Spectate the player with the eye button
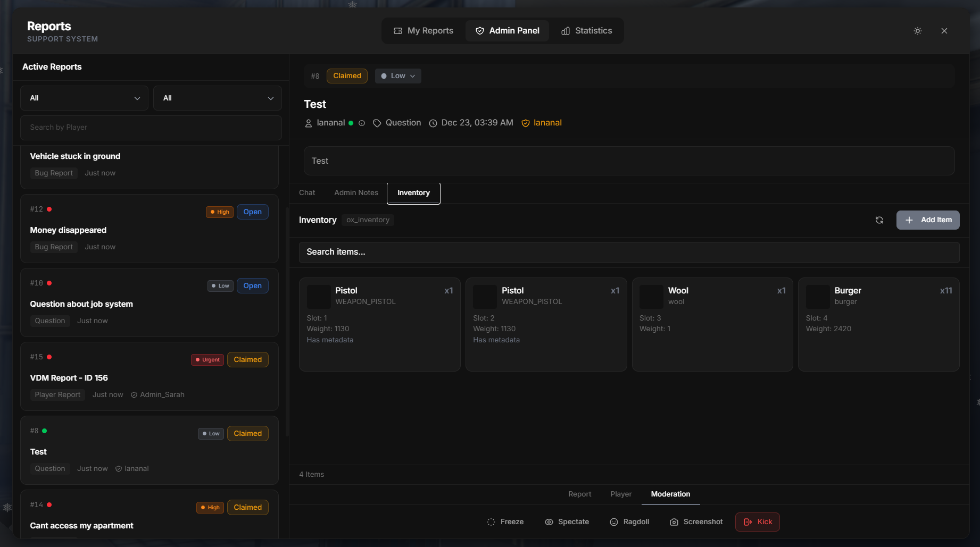 pyautogui.click(x=567, y=522)
